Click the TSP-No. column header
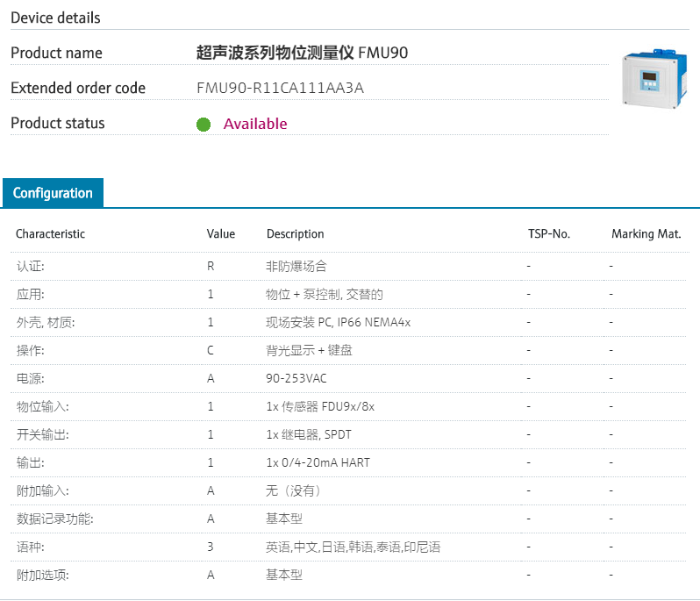The width and height of the screenshot is (700, 601). (548, 234)
